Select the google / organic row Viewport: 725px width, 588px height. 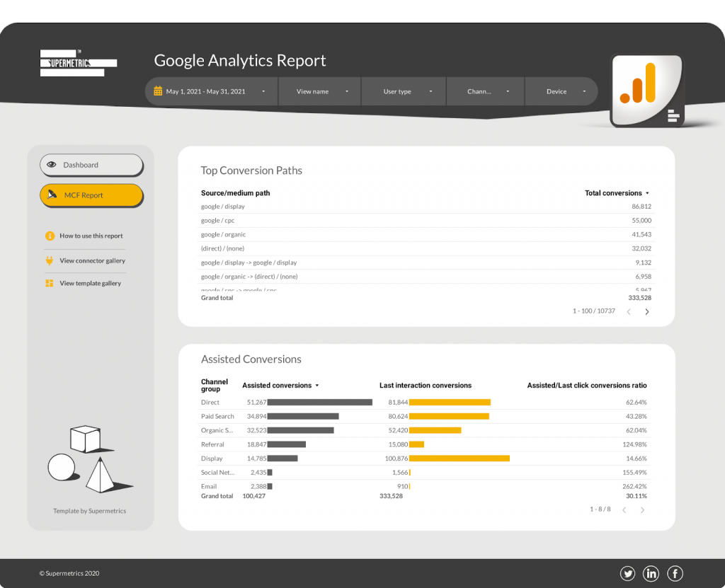(426, 234)
